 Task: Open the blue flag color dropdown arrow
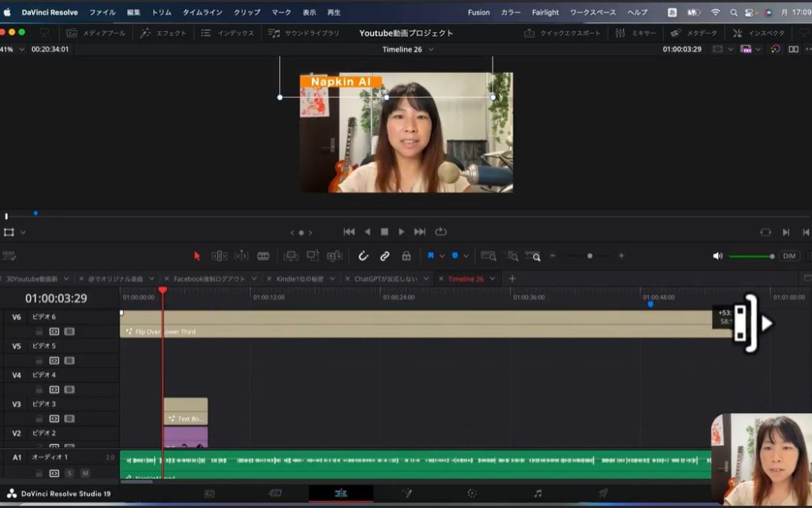point(441,256)
